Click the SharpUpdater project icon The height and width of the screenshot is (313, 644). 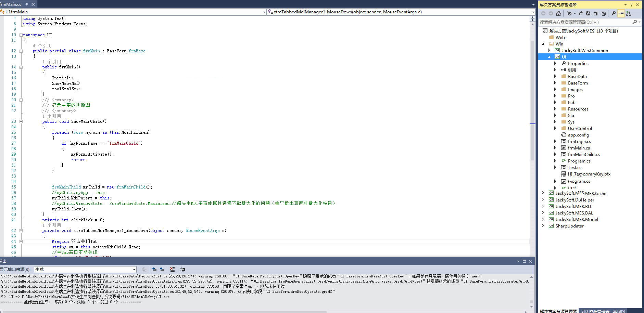551,226
